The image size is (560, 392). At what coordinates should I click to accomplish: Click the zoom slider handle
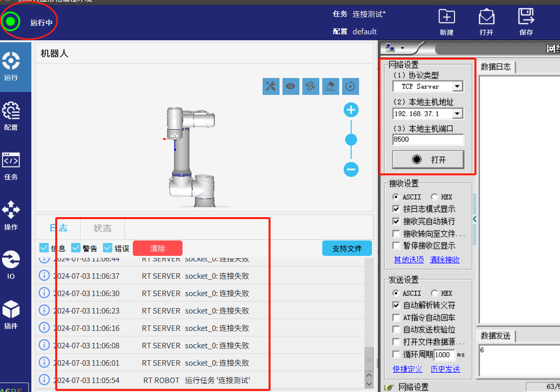coord(351,140)
